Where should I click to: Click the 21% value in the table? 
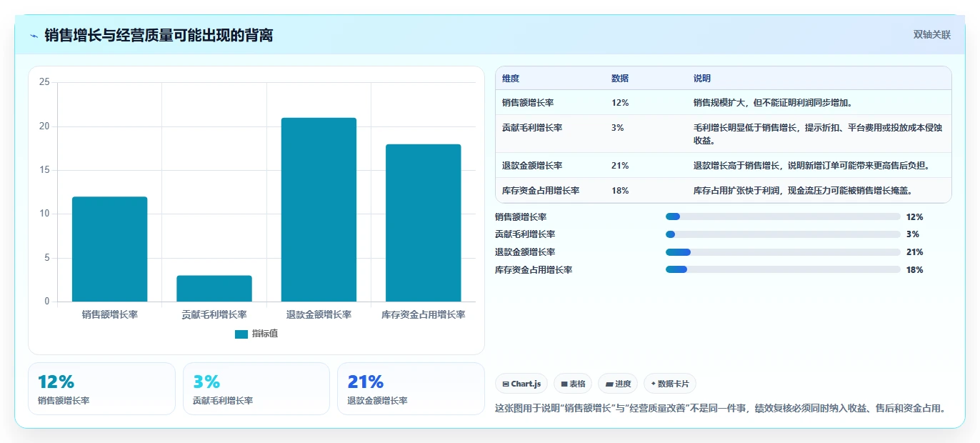[x=620, y=166]
